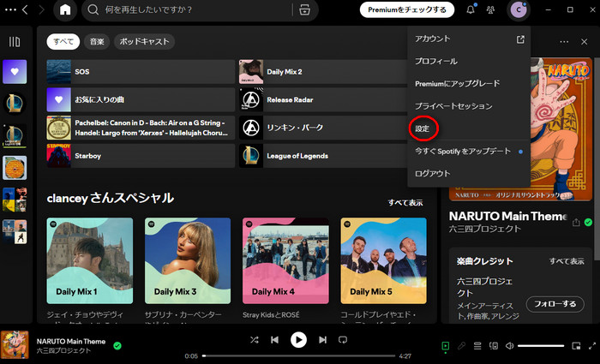The height and width of the screenshot is (364, 600).
Task: Skip to next track
Action: 322,339
